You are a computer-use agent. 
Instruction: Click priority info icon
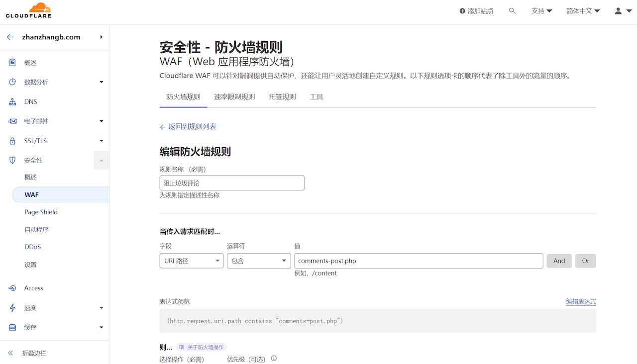coord(274,359)
